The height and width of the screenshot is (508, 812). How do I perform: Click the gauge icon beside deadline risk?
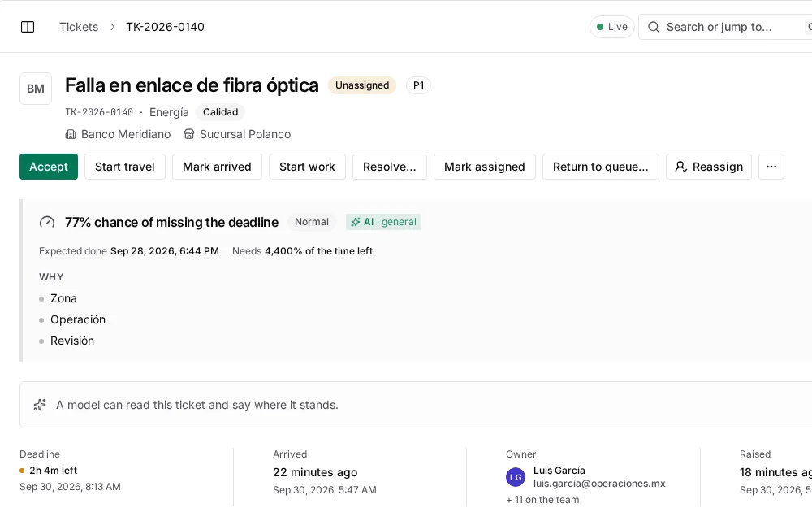pos(47,223)
